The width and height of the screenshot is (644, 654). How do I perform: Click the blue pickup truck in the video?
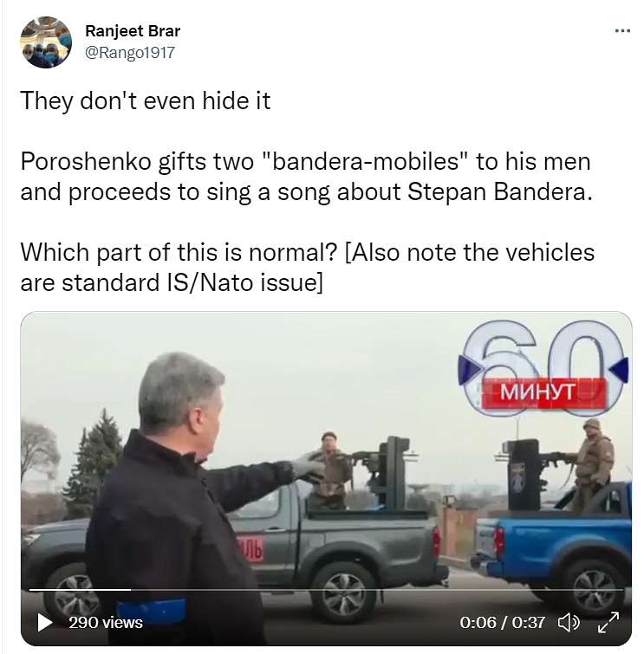553,551
